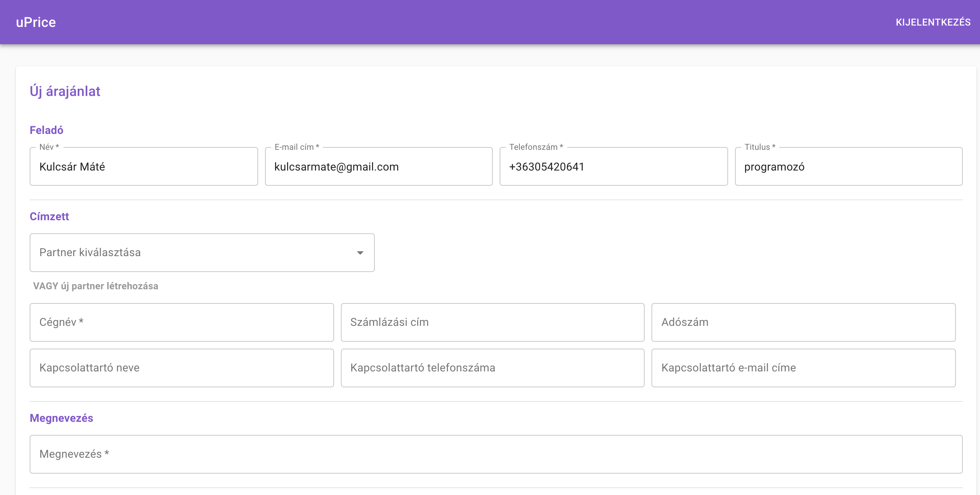980x495 pixels.
Task: Click the Megnevezés text input
Action: point(496,454)
